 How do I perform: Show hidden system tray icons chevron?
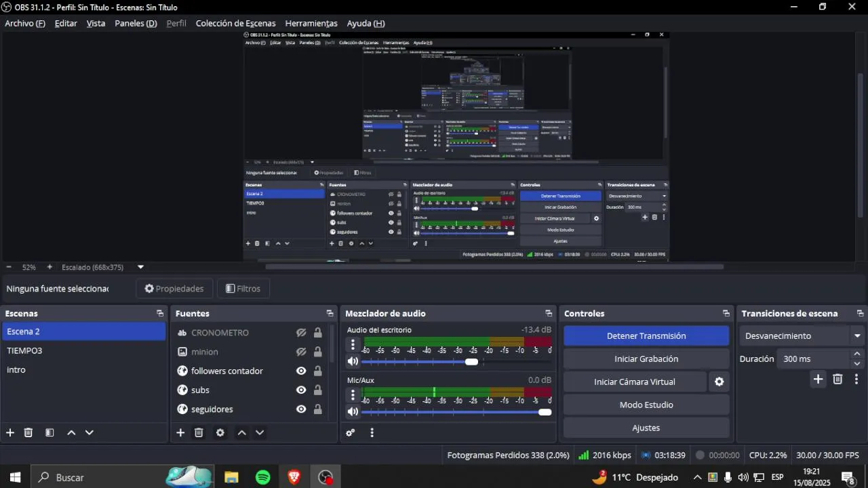click(696, 477)
